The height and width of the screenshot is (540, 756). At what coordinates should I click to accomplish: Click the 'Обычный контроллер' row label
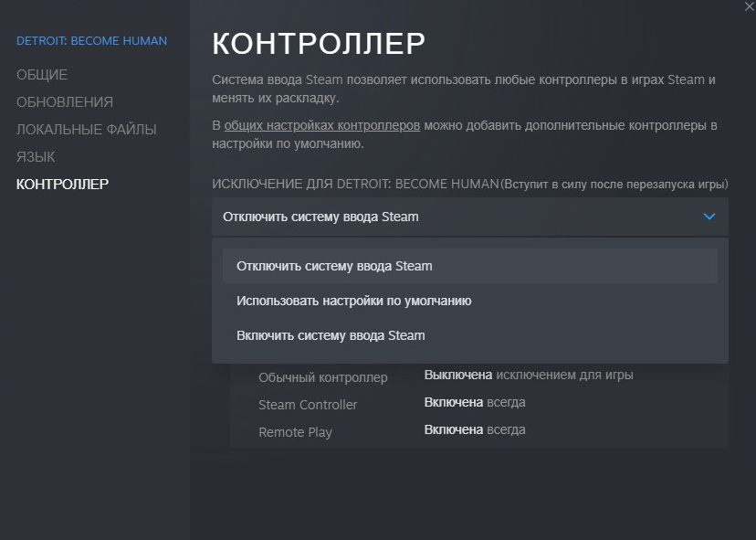click(x=323, y=377)
